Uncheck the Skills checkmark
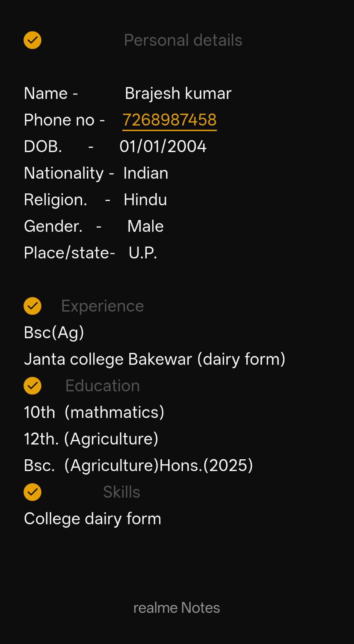 pos(33,492)
